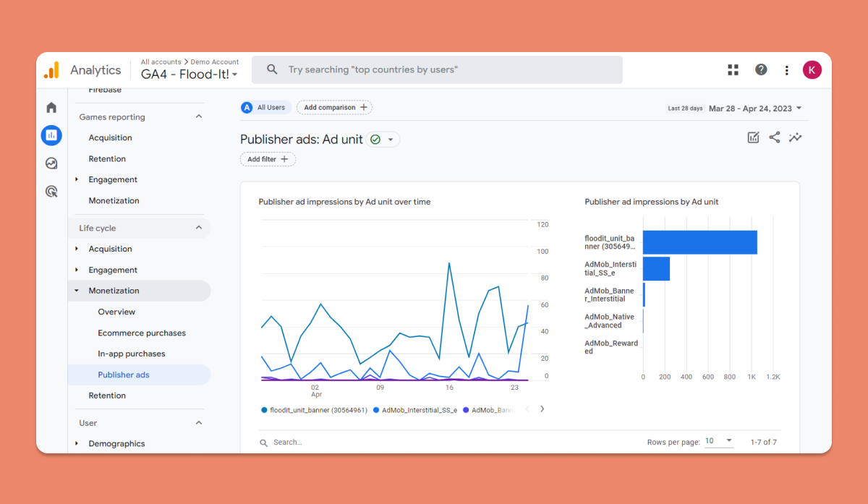Collapse the Games reporting section
Viewport: 868px width, 504px height.
pos(199,116)
